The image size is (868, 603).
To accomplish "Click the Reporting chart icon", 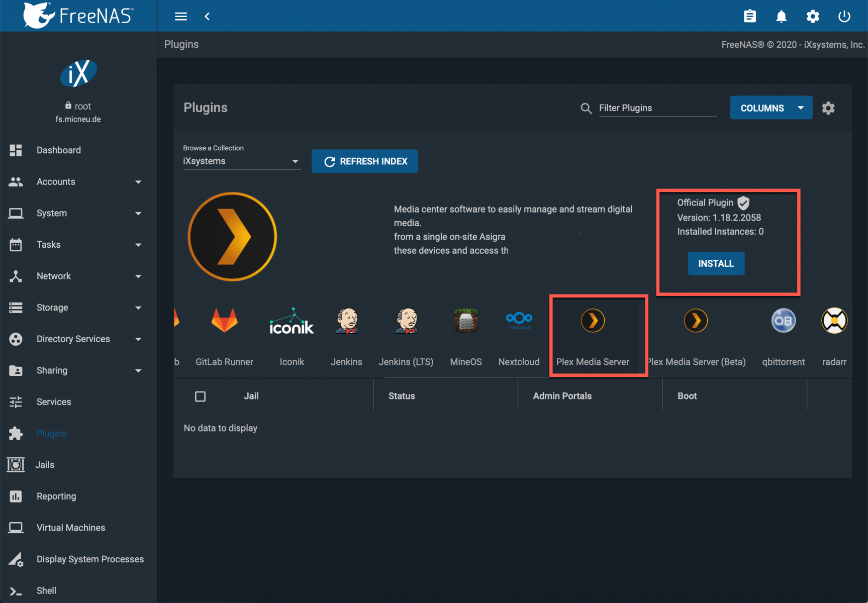I will pos(16,496).
